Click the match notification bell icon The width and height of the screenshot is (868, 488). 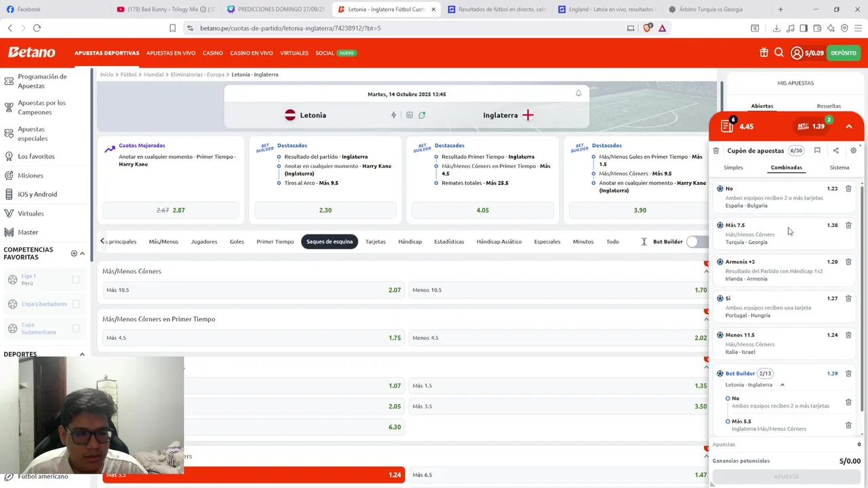(578, 94)
